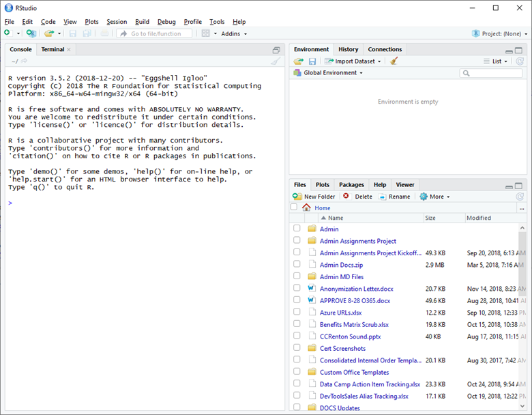532x415 pixels.
Task: Open the DevToolsSales Alias Tracking.xlsx link
Action: [x=364, y=396]
